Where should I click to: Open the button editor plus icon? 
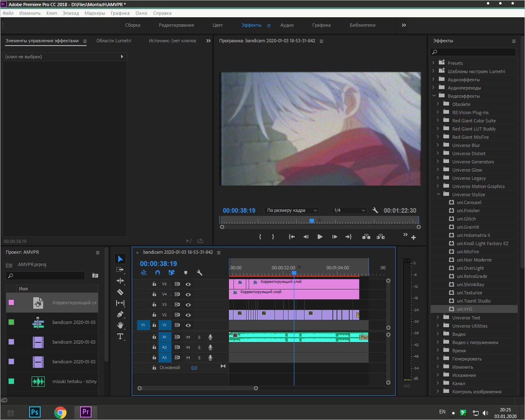413,237
